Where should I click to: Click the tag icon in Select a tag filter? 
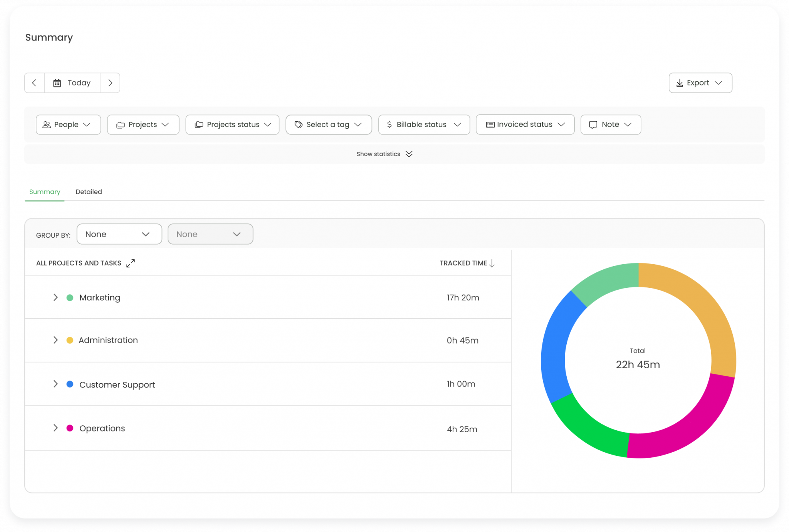click(x=298, y=124)
